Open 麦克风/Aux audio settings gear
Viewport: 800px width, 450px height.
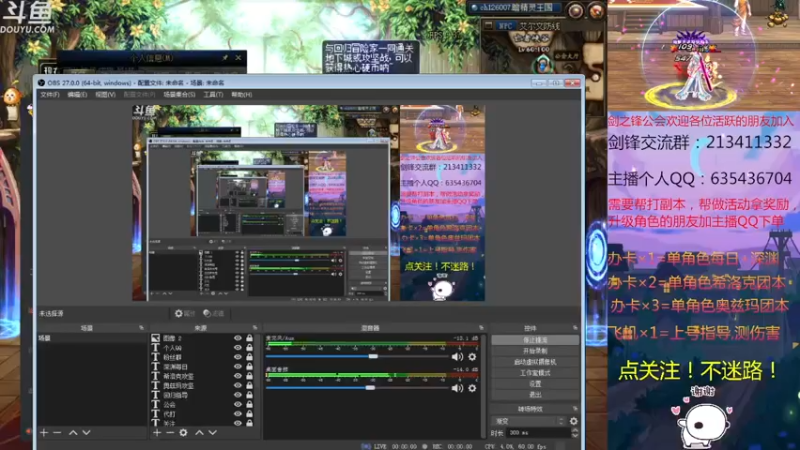tap(472, 357)
